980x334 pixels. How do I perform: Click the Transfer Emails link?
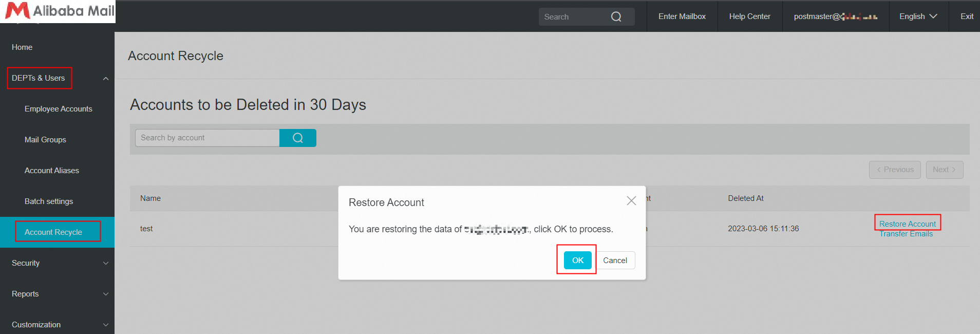(906, 234)
